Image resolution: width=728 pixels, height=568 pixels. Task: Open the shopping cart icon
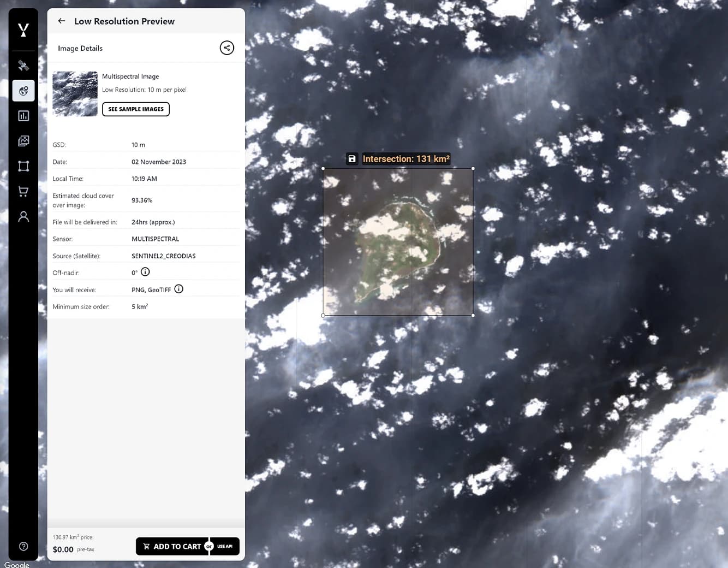coord(23,191)
